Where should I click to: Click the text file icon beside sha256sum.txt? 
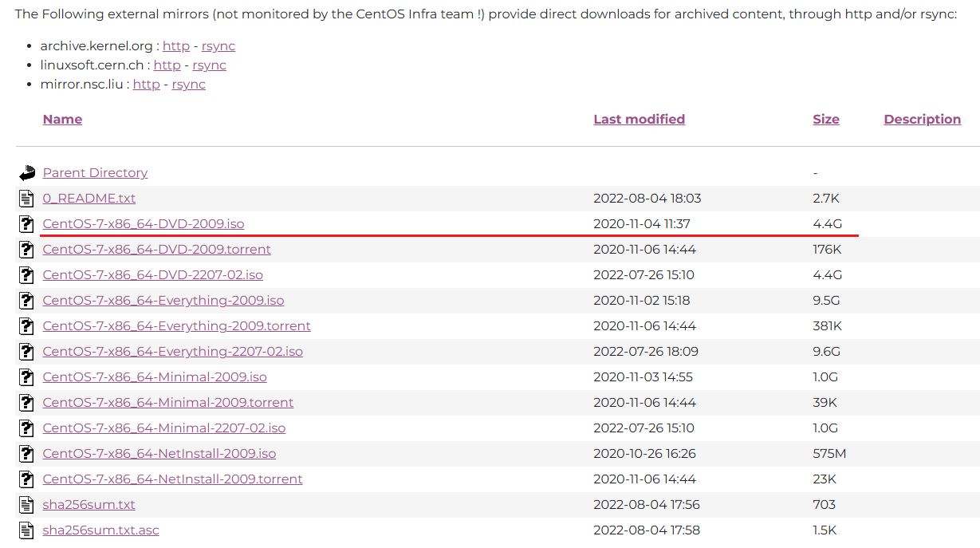click(x=27, y=504)
